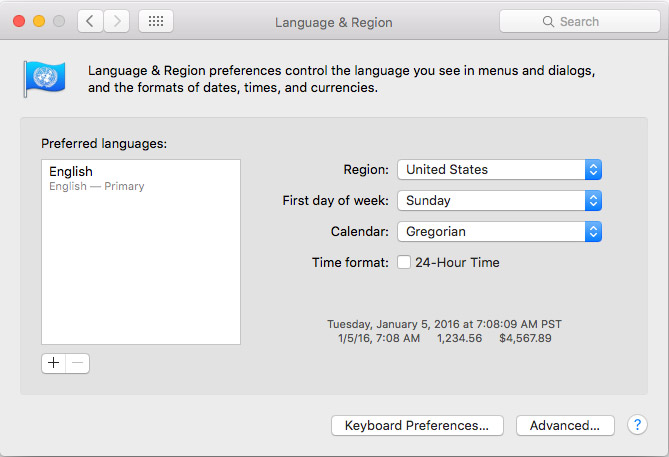Remove selected language with the minus button

78,363
